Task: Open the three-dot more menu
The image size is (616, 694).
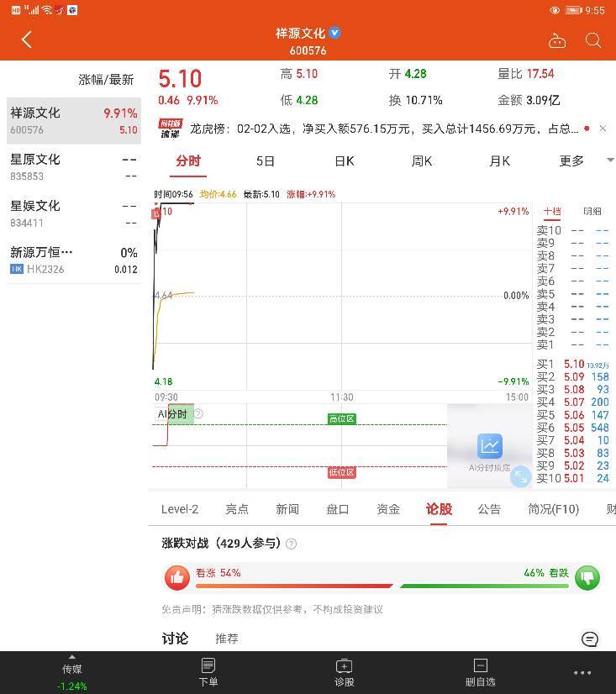Action: coord(582,673)
